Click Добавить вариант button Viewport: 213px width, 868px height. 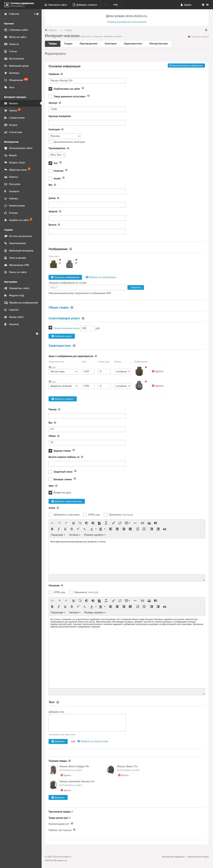pyautogui.click(x=63, y=399)
